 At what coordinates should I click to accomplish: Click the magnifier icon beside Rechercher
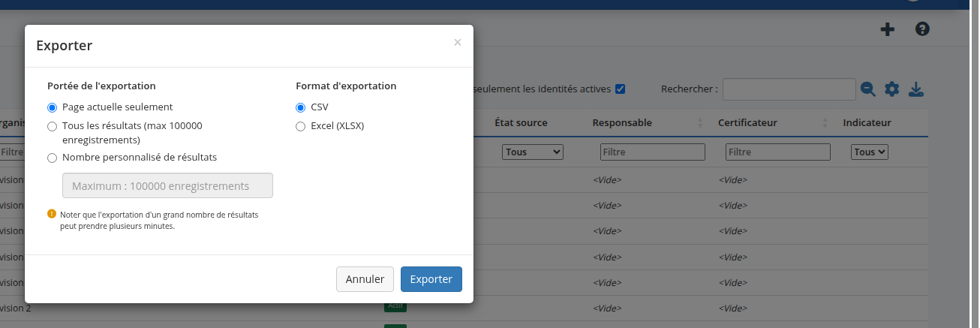tap(867, 89)
